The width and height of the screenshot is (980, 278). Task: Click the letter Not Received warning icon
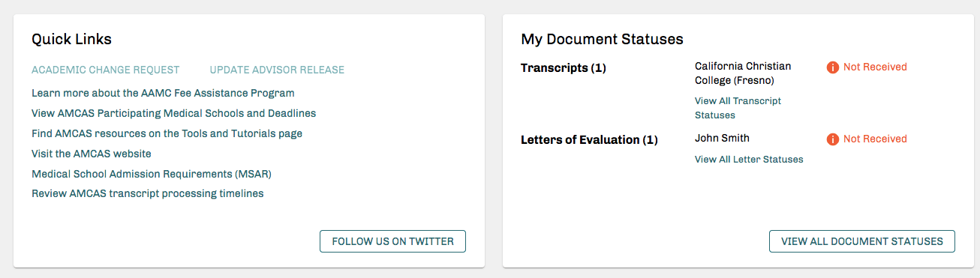[x=832, y=139]
